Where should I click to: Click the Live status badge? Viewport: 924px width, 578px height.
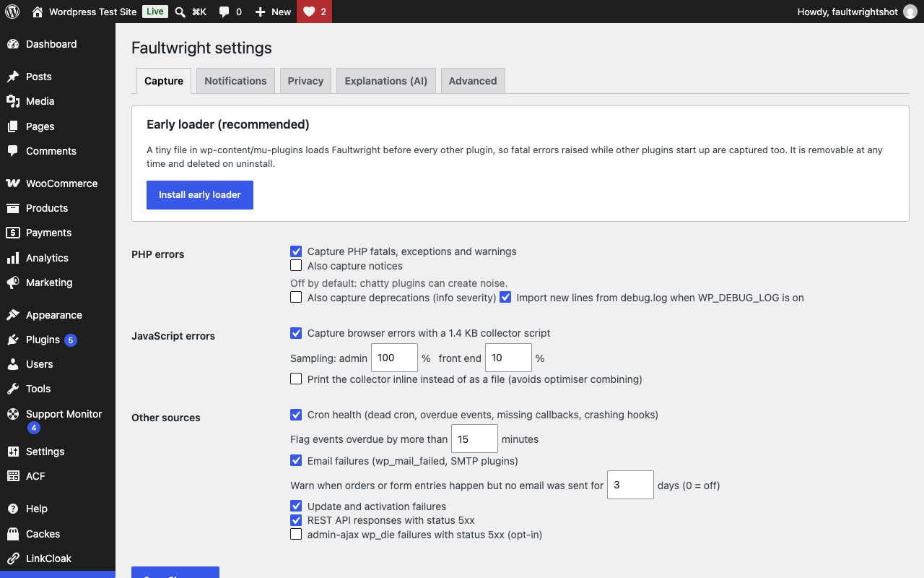(x=154, y=12)
